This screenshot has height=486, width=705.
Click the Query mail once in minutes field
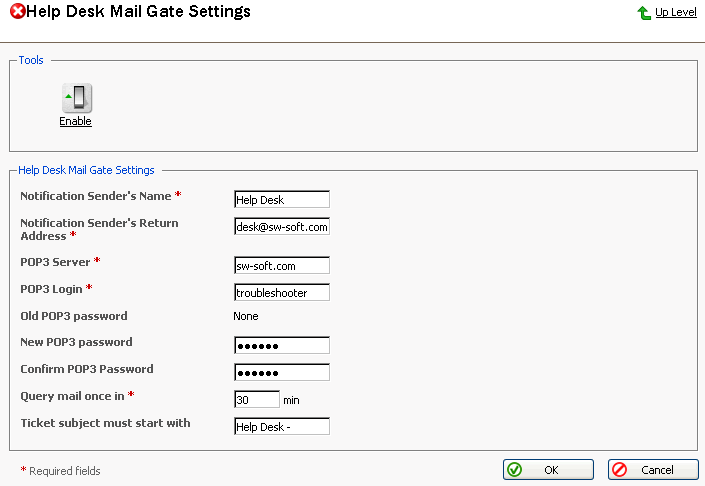[256, 400]
